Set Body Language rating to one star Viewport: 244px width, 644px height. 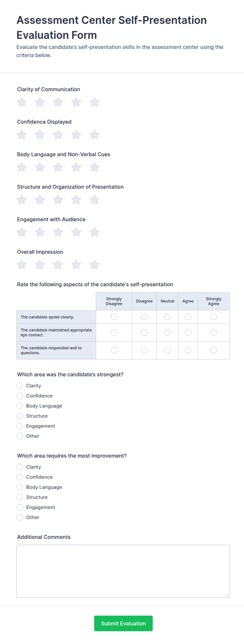click(x=22, y=167)
